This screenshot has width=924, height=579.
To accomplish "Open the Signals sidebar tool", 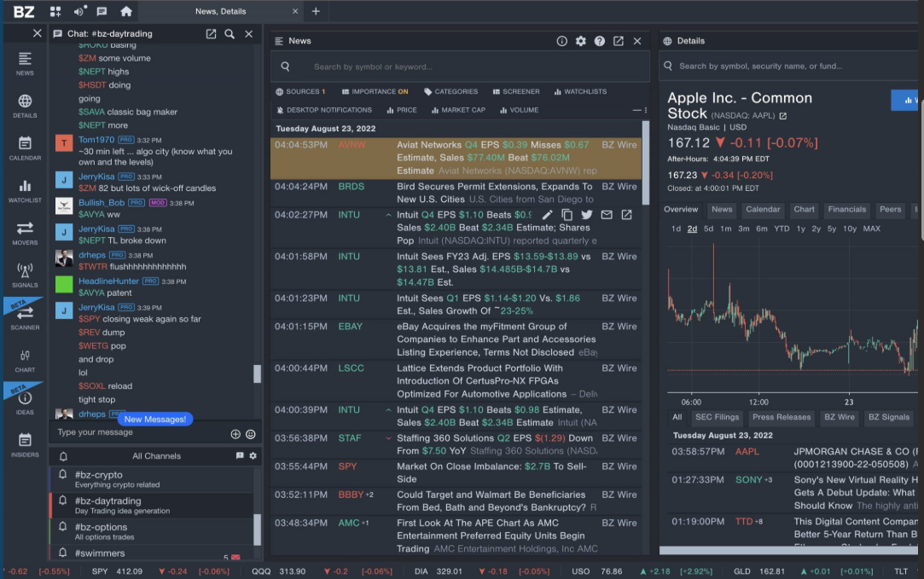I will 25,275.
